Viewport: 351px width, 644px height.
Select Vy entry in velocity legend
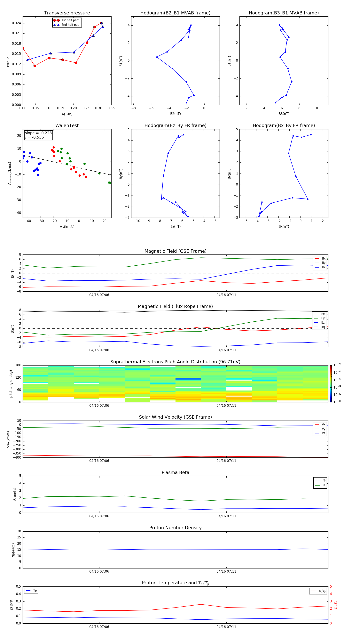[x=320, y=429]
